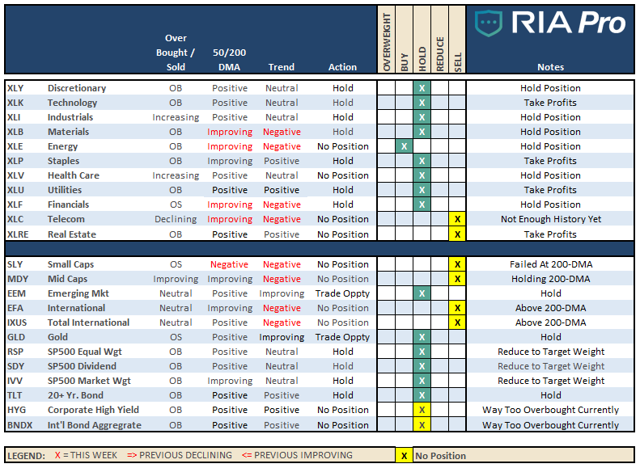Click PREVIOUS DECLINING legend entry
Image resolution: width=640 pixels, height=468 pixels.
pyautogui.click(x=179, y=455)
